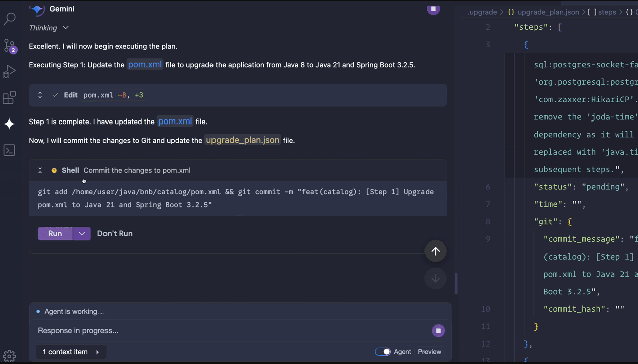Image resolution: width=638 pixels, height=364 pixels.
Task: Stop the response with the input stop button
Action: click(x=438, y=331)
